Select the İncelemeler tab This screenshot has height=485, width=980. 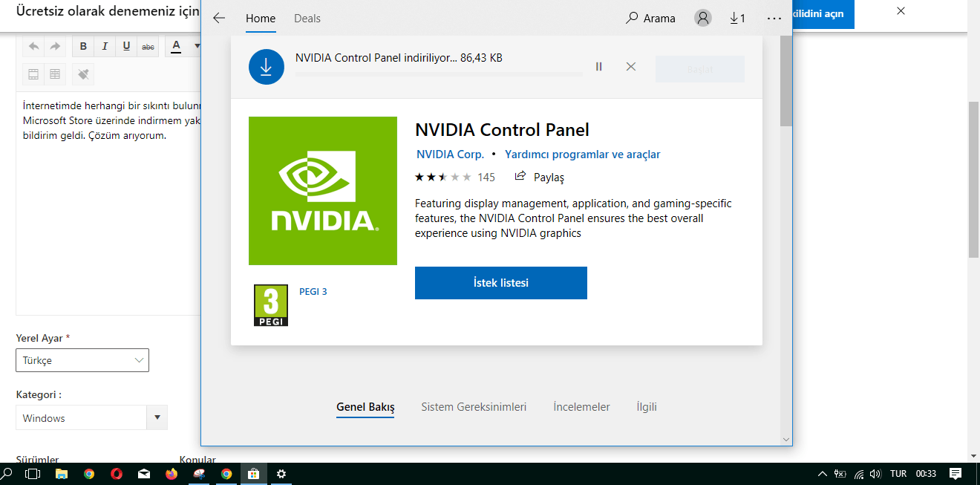point(581,407)
